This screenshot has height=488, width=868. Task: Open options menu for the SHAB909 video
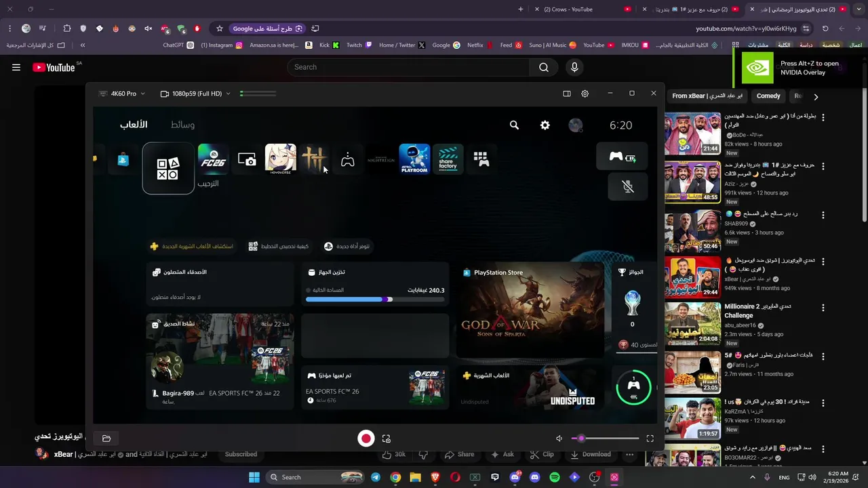click(x=823, y=215)
